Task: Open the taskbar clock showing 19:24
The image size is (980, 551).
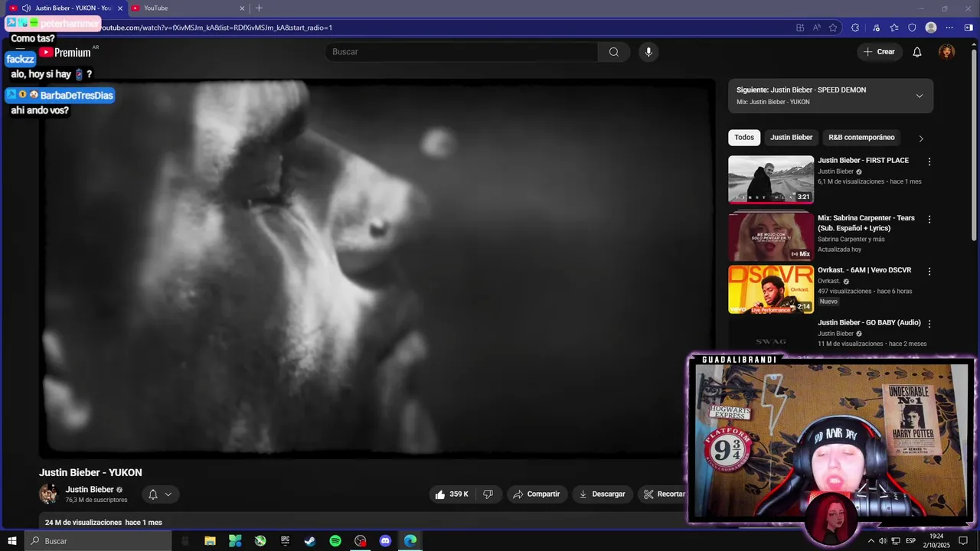Action: tap(936, 541)
